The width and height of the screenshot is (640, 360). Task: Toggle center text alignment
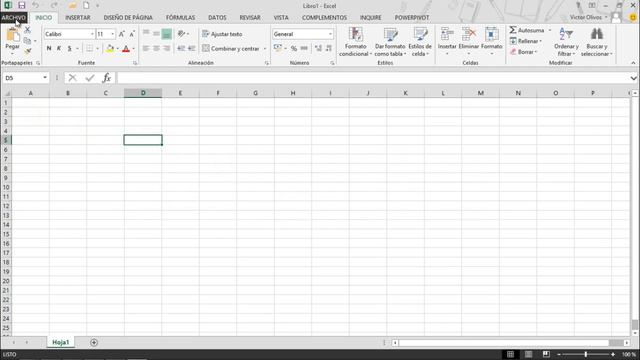click(x=156, y=49)
